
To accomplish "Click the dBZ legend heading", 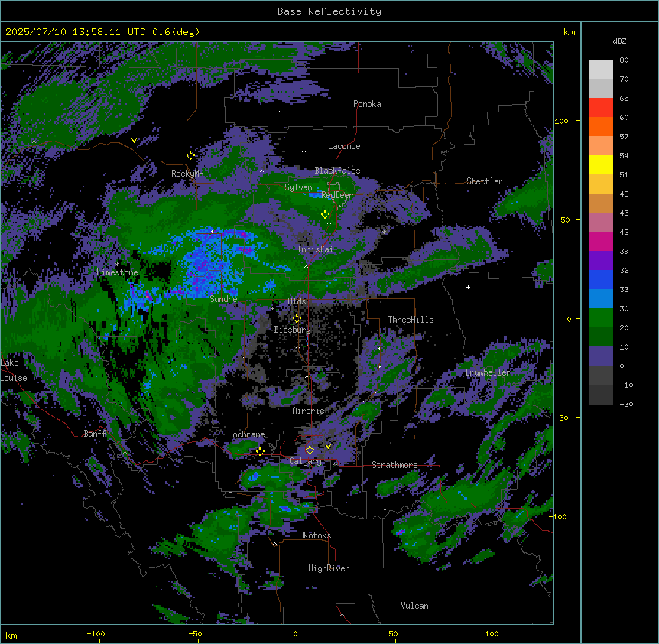I will point(619,41).
